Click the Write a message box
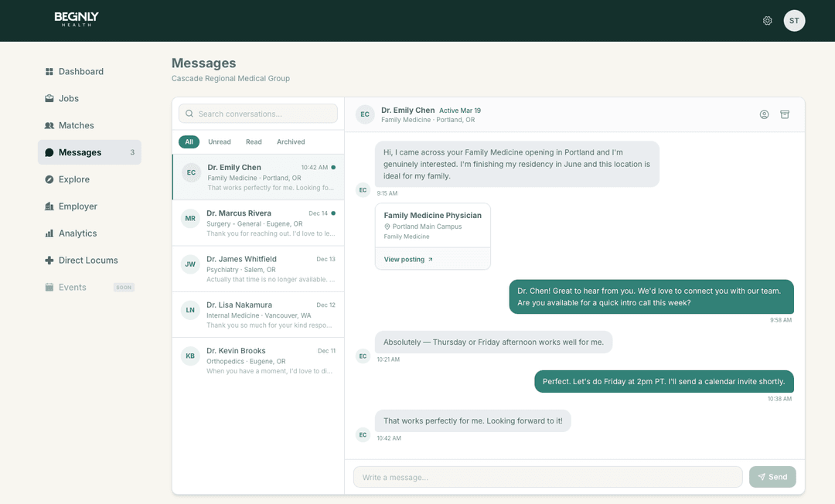 point(547,477)
